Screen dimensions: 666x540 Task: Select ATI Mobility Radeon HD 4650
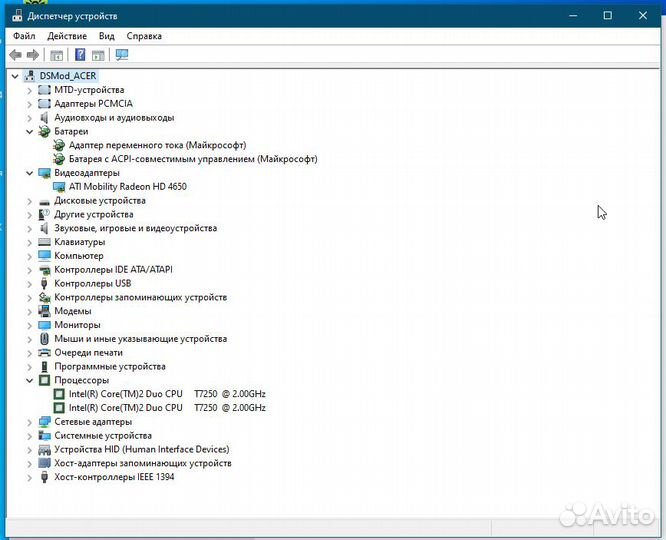pyautogui.click(x=128, y=187)
